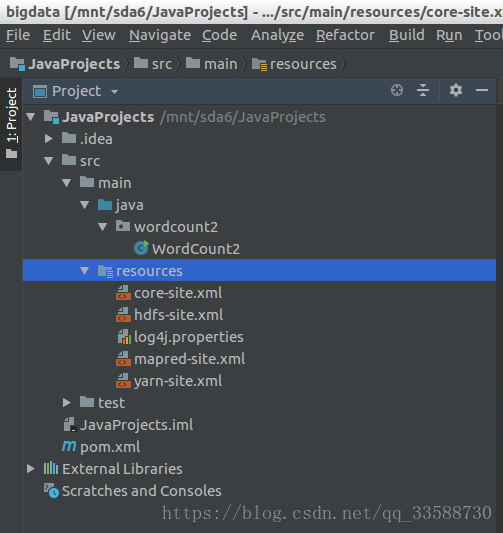The height and width of the screenshot is (533, 503).
Task: Collapse the wordcount2 package arrow
Action: click(x=103, y=227)
